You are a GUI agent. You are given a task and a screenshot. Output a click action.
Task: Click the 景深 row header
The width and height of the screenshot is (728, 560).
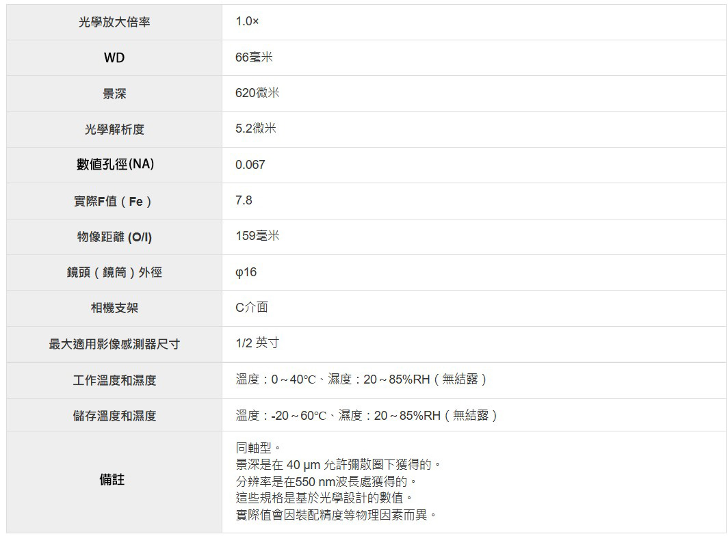[x=114, y=94]
